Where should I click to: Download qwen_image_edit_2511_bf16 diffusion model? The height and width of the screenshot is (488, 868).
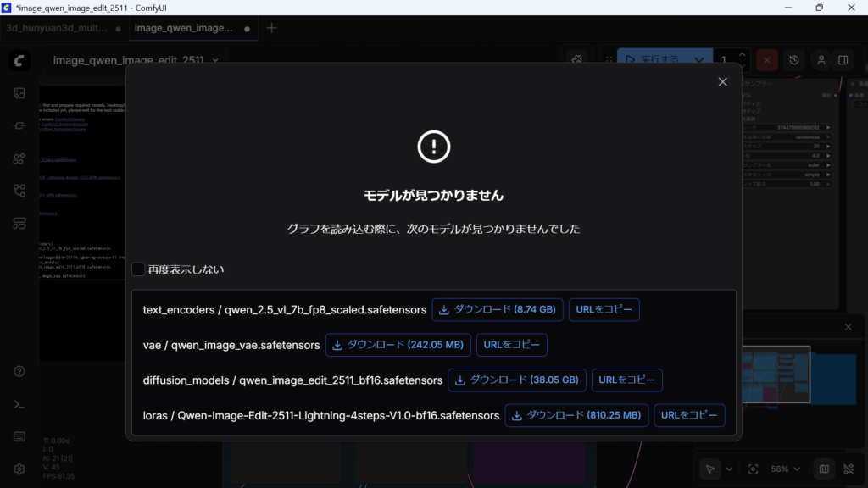(x=516, y=380)
